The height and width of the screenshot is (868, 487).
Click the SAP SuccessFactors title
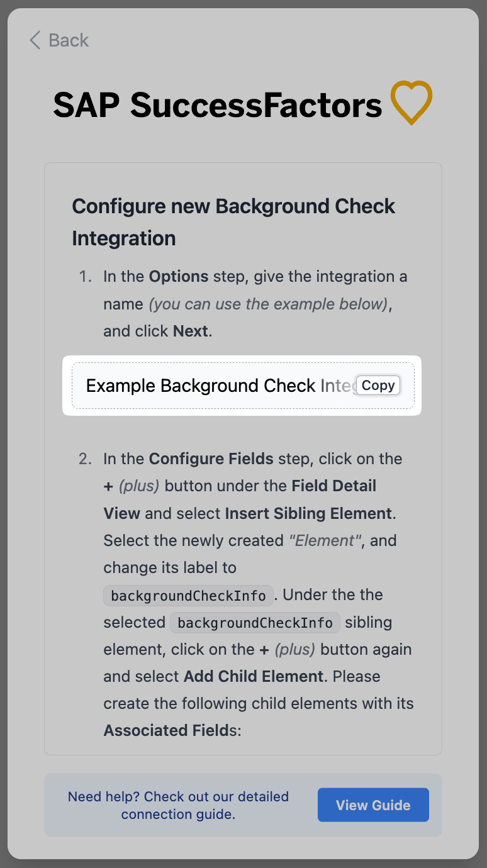[218, 104]
